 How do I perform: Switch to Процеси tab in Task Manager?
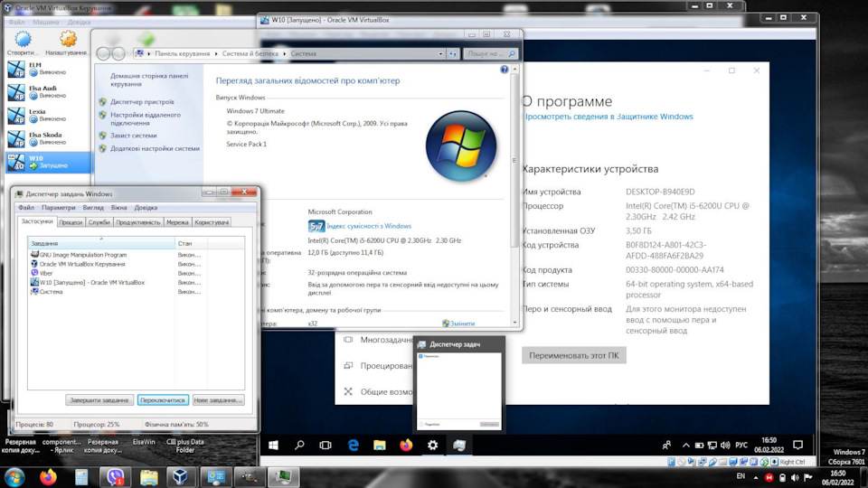tap(71, 222)
